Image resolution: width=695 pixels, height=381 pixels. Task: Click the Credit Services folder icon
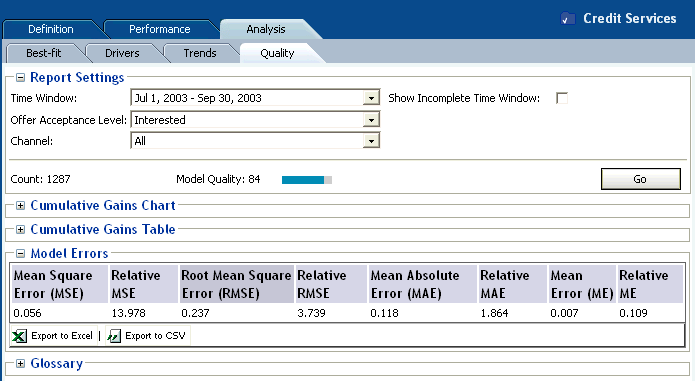[x=568, y=19]
